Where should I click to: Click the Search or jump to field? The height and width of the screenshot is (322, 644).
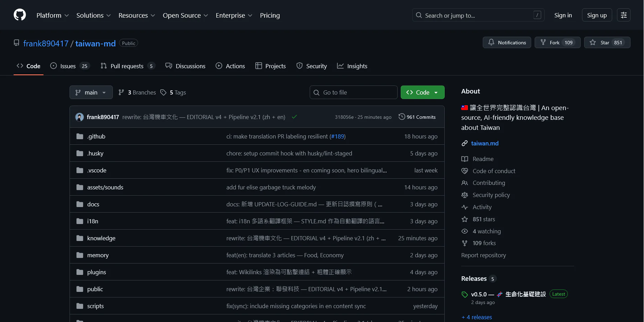pyautogui.click(x=478, y=15)
